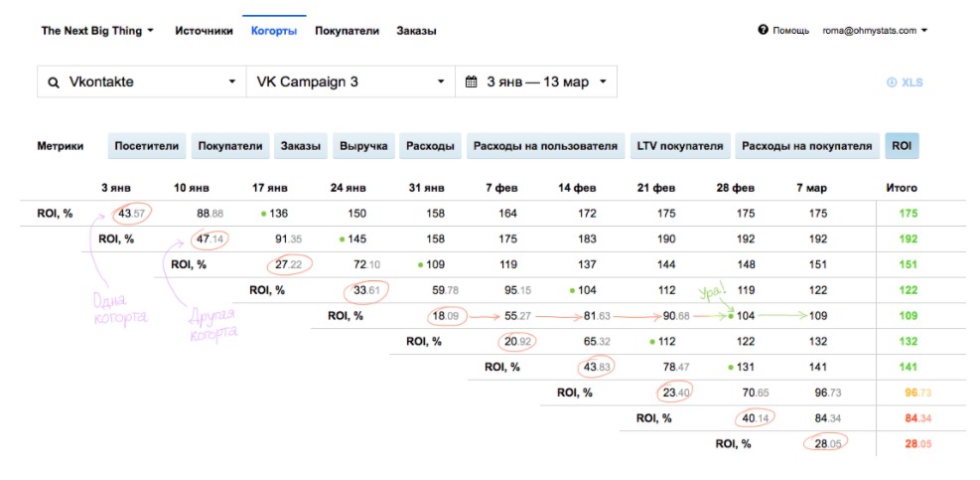The height and width of the screenshot is (480, 980).
Task: Click the 7 фев column header
Action: pos(501,188)
